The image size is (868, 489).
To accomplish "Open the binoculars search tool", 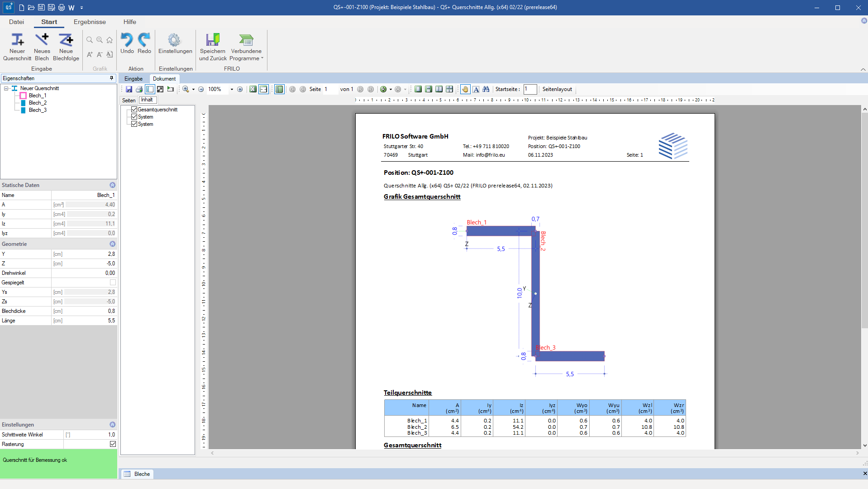I will 486,89.
